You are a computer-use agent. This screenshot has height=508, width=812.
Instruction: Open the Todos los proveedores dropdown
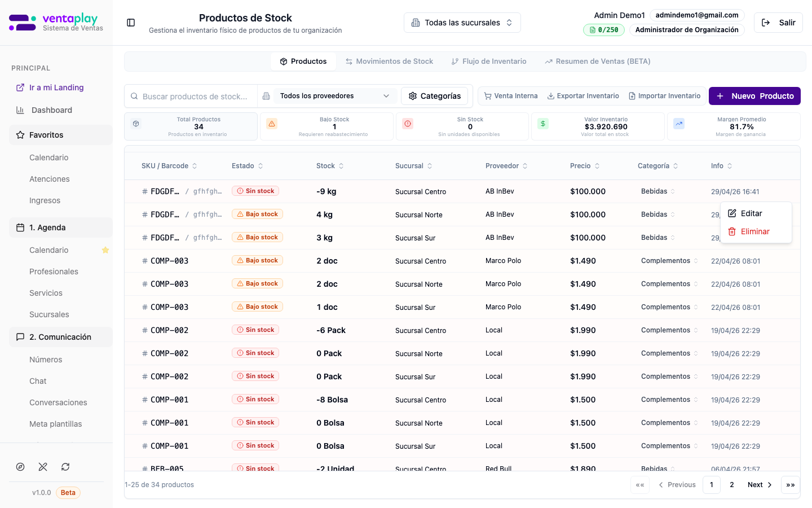(334, 96)
